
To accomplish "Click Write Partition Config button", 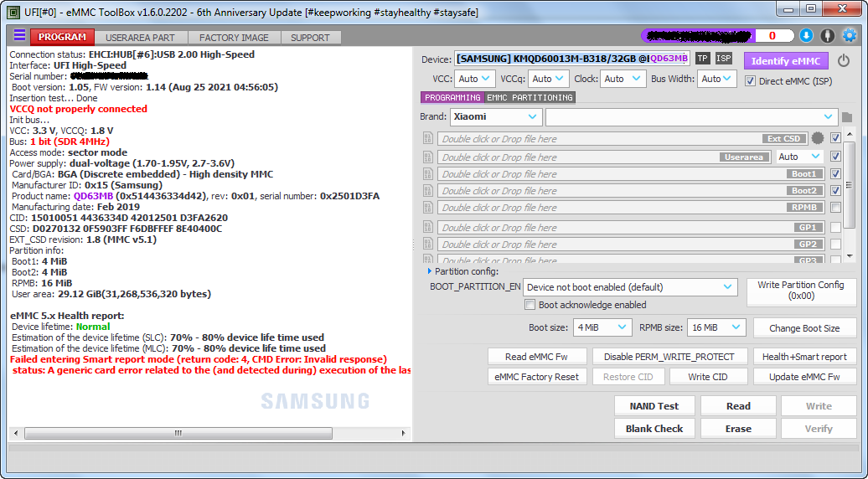I will click(x=800, y=291).
